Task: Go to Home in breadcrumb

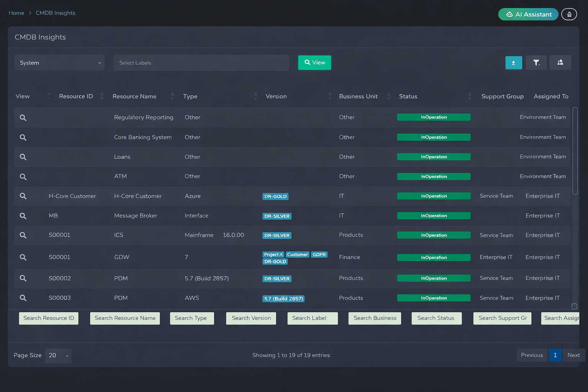Action: 16,13
